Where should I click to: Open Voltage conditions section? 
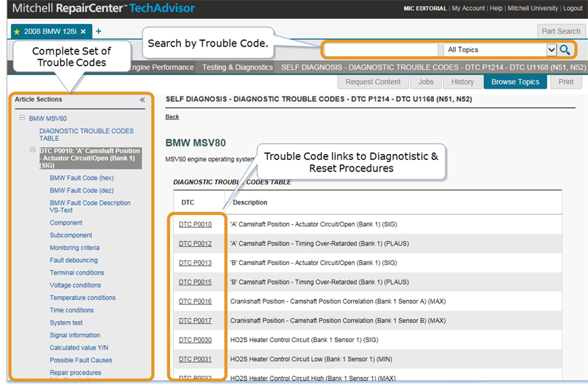[x=75, y=285]
